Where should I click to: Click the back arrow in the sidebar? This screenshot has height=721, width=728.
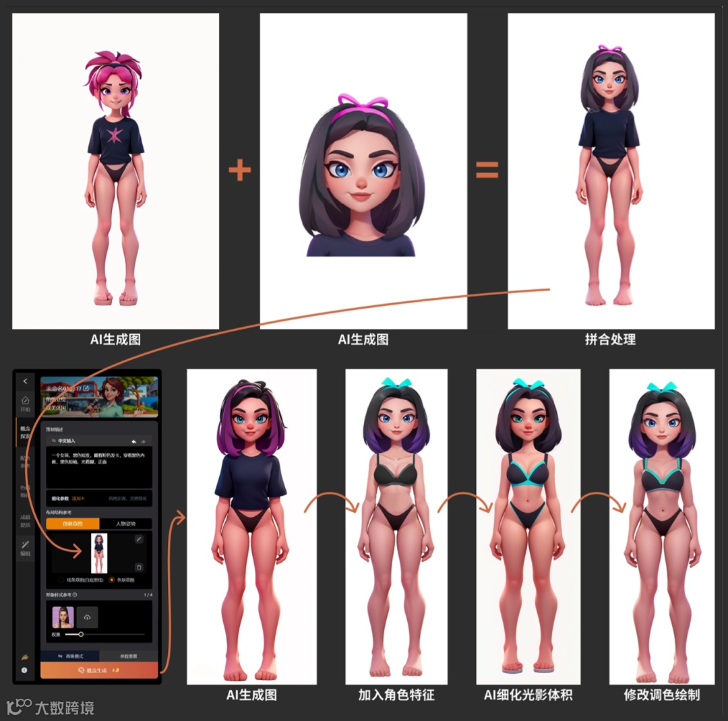point(25,381)
